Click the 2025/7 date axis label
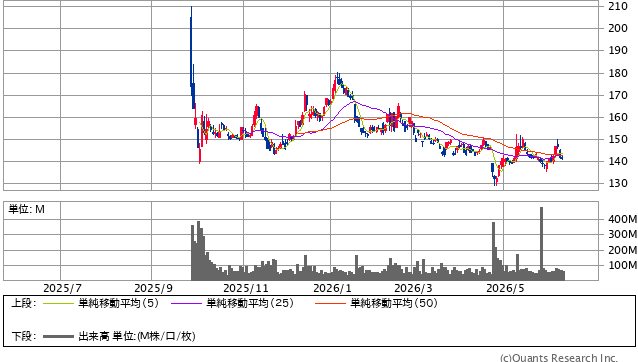The width and height of the screenshot is (638, 362). [62, 288]
